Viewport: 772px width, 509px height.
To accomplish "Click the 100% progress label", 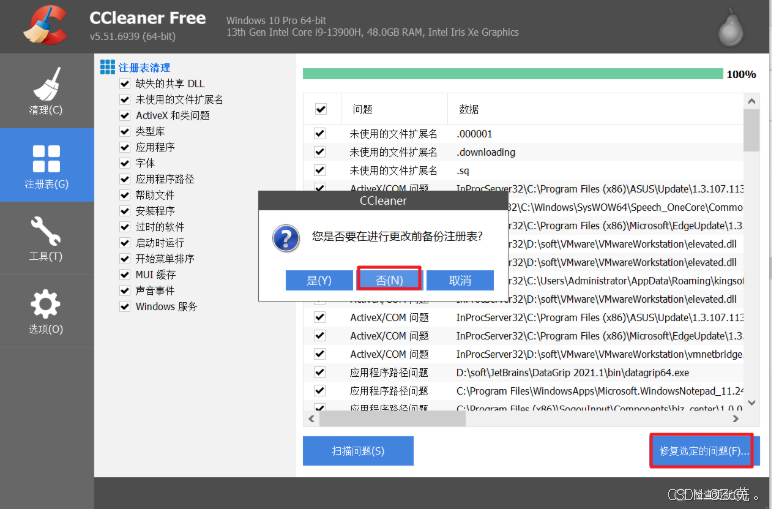I will [741, 74].
